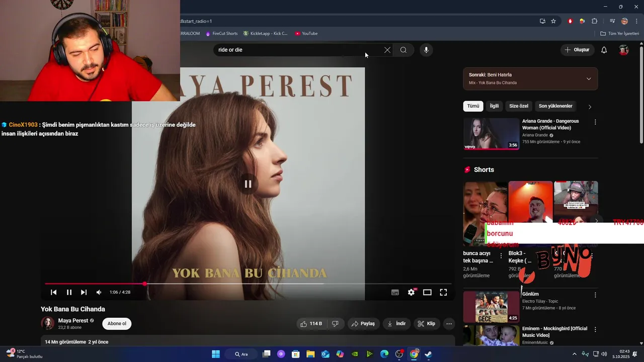Clear the search box with the X icon
Viewport: 644px width, 362px height.
(x=387, y=50)
